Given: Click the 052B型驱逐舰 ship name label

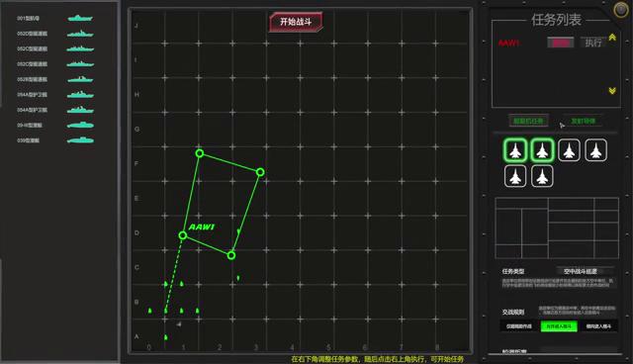Looking at the screenshot, I should coord(33,79).
